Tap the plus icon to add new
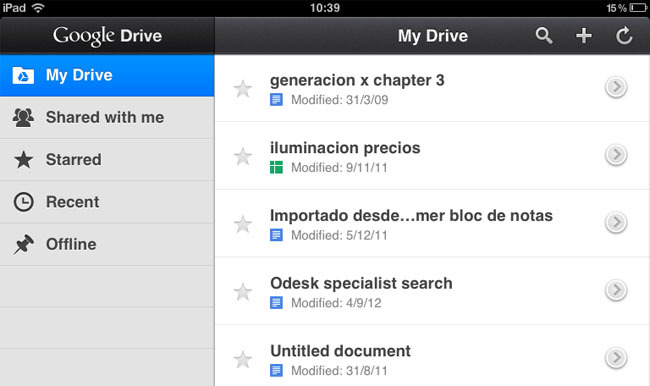The image size is (650, 386). [584, 36]
